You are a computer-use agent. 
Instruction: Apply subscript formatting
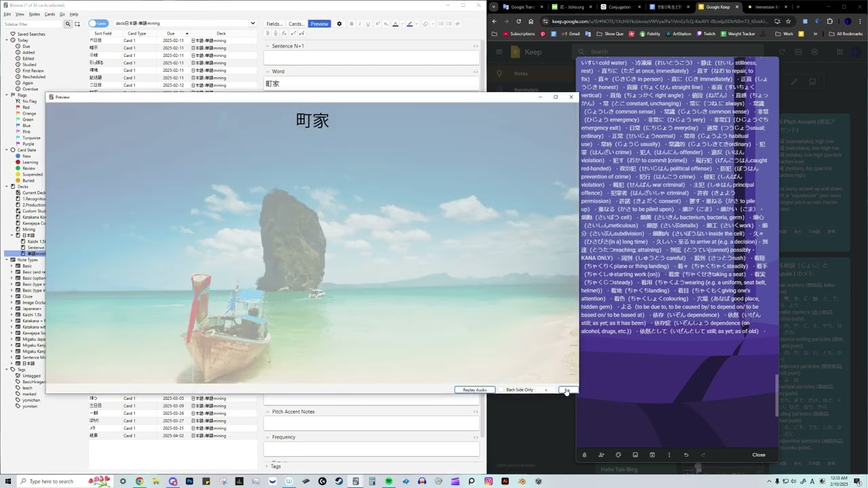coord(384,24)
